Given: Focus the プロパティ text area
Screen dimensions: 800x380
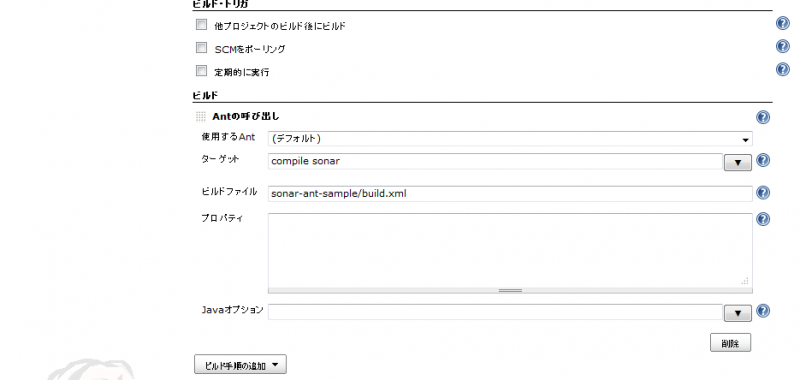Looking at the screenshot, I should [x=510, y=250].
